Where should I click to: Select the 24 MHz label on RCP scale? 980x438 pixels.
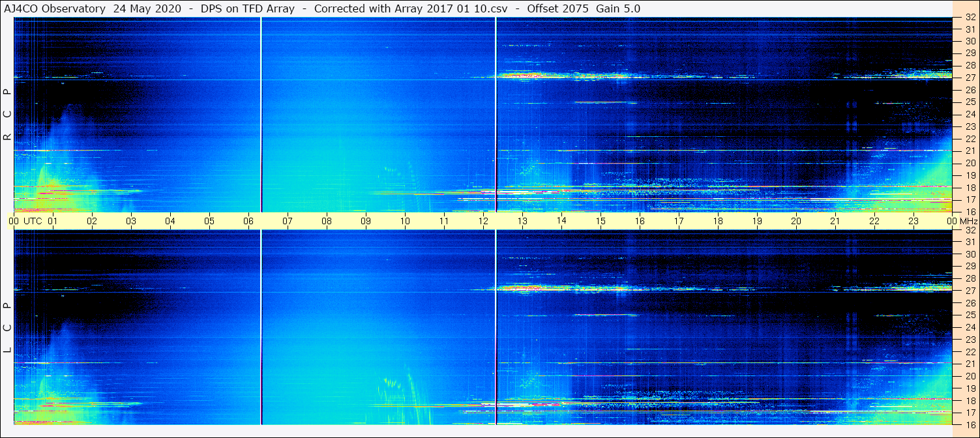(x=970, y=114)
